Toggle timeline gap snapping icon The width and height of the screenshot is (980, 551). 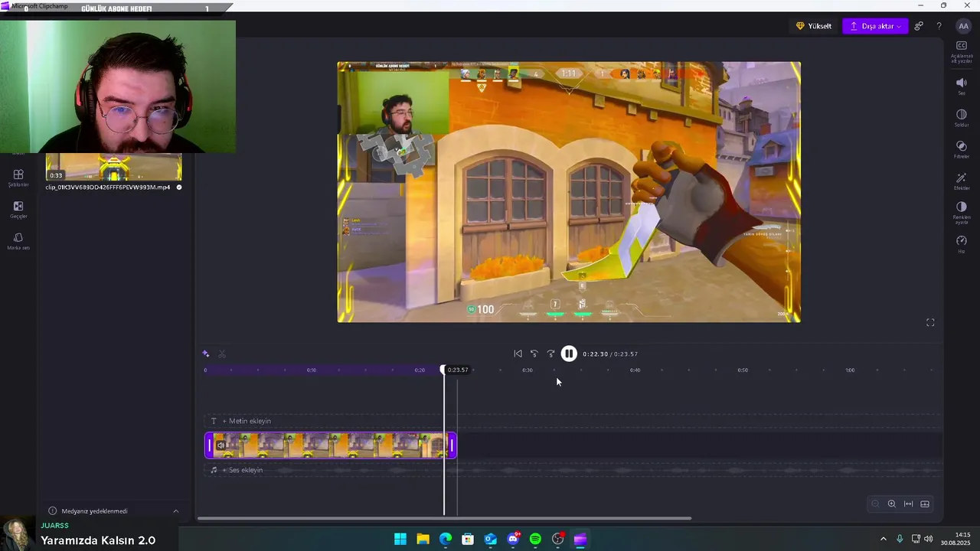925,504
